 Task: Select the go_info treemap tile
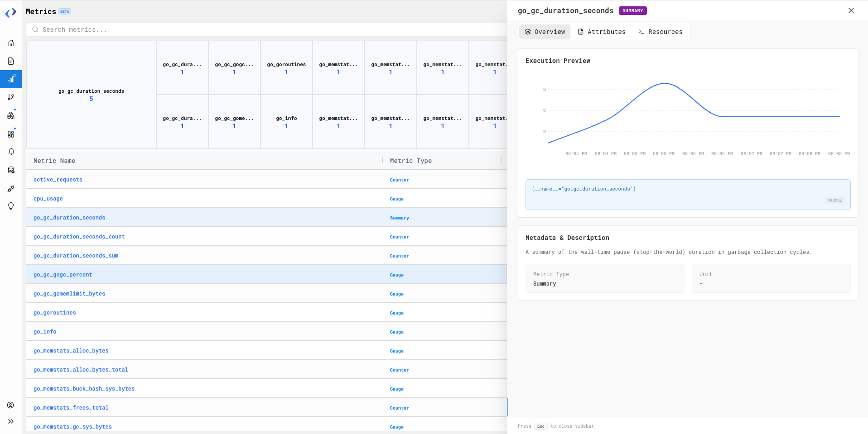click(x=286, y=122)
